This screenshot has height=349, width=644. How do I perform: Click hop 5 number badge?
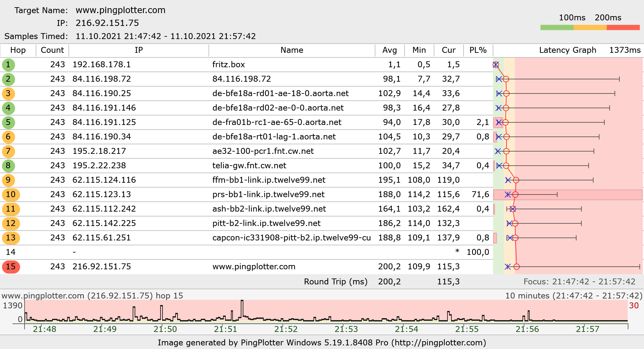8,122
